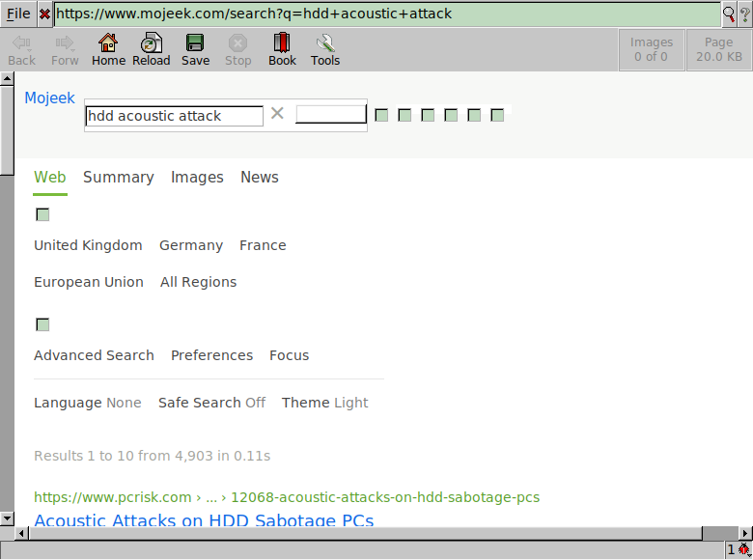
Task: Open Preferences
Action: 211,355
